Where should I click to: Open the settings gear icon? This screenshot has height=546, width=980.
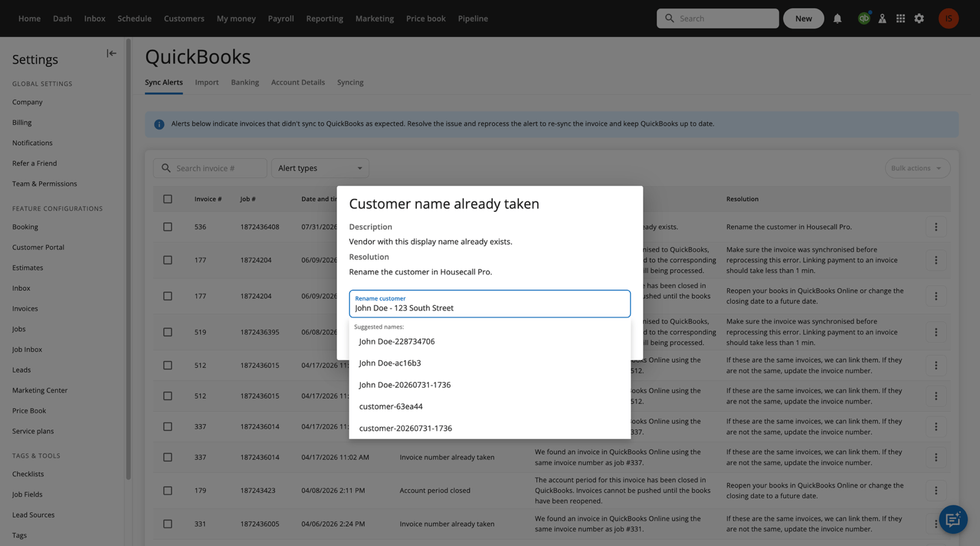919,19
